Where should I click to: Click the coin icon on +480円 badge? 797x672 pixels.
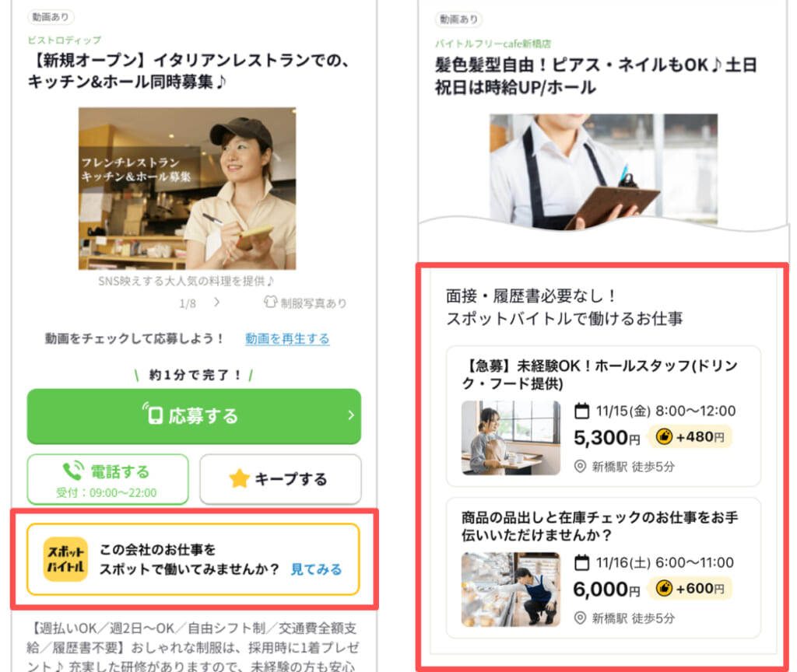click(664, 436)
